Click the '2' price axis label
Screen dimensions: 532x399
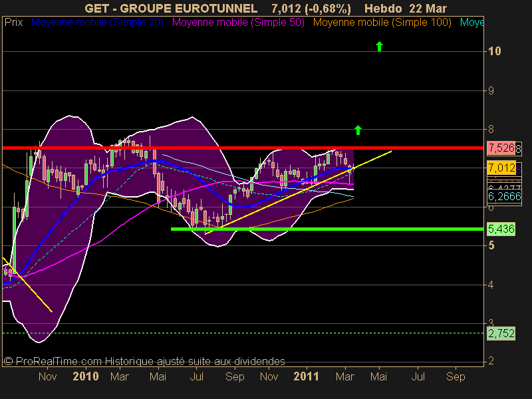pyautogui.click(x=491, y=361)
